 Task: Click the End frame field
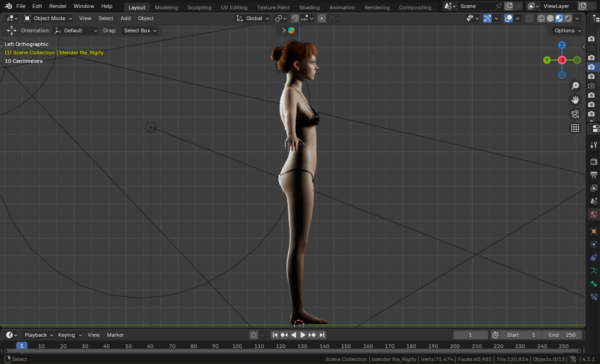tap(562, 335)
